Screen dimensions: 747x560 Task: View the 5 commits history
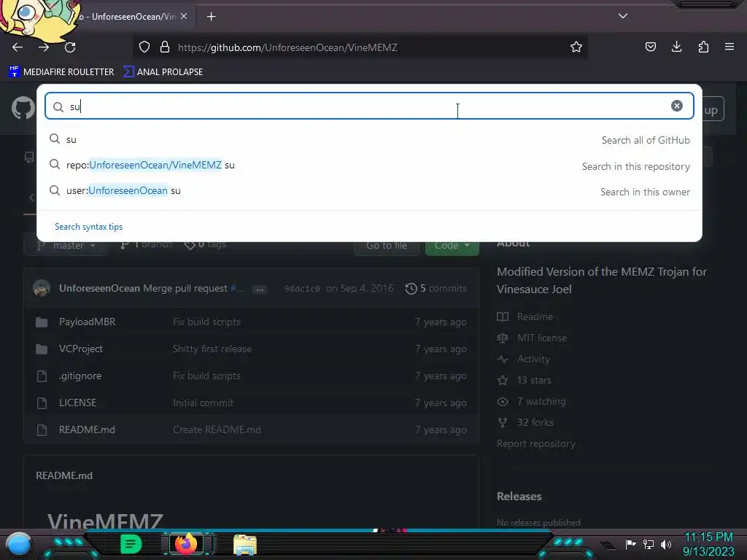tap(436, 289)
